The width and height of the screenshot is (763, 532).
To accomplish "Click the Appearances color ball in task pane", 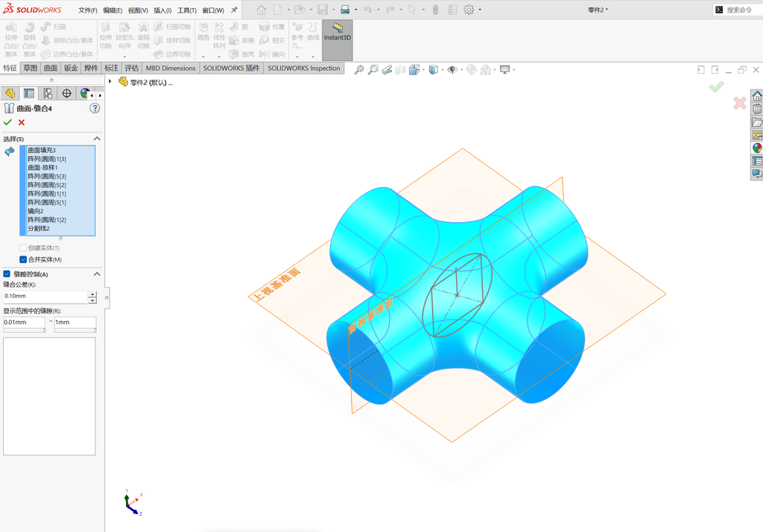I will [757, 148].
